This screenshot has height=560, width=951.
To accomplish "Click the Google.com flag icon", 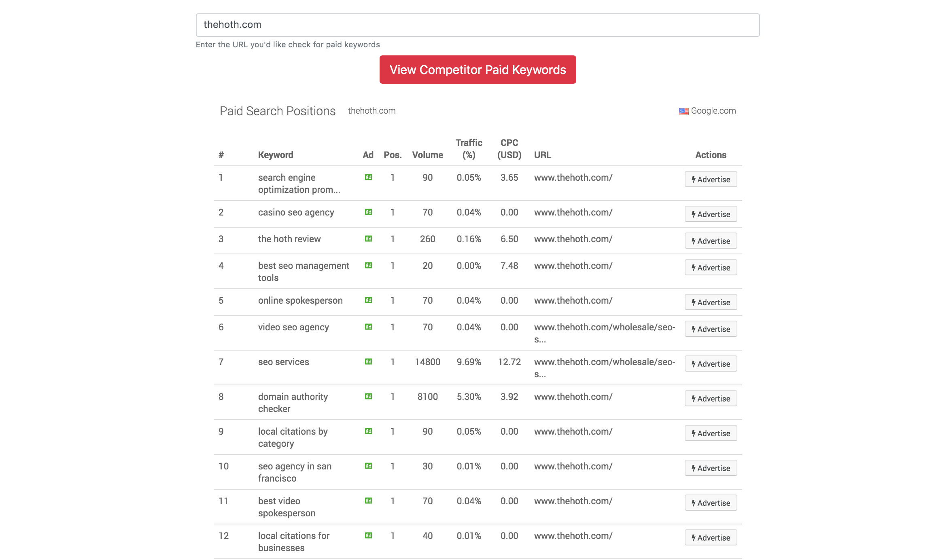I will pos(683,111).
